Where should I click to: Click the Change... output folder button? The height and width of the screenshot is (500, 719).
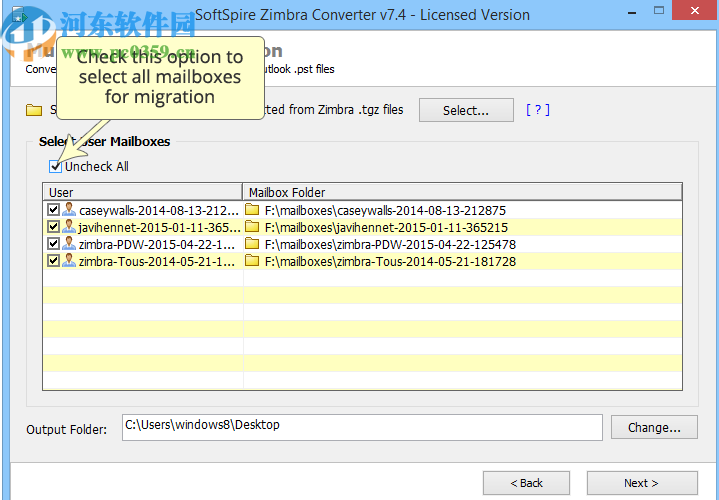point(654,428)
